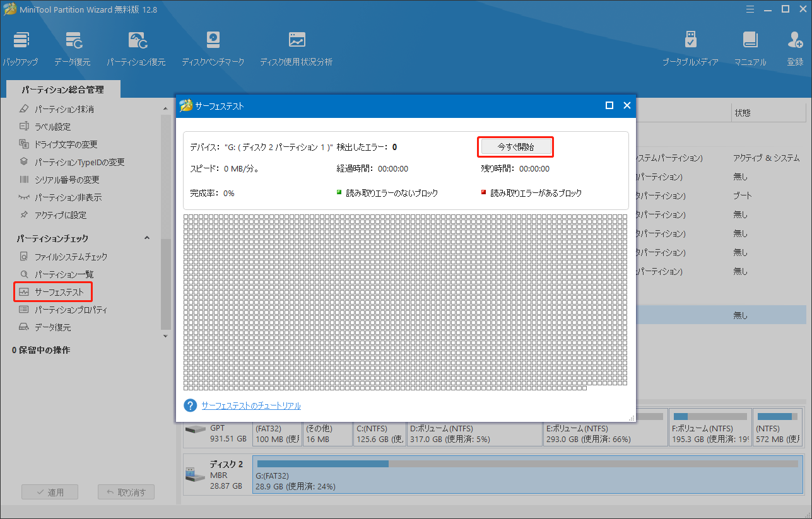Open the パーティション復元 tool
This screenshot has height=519, width=812.
coord(136,49)
